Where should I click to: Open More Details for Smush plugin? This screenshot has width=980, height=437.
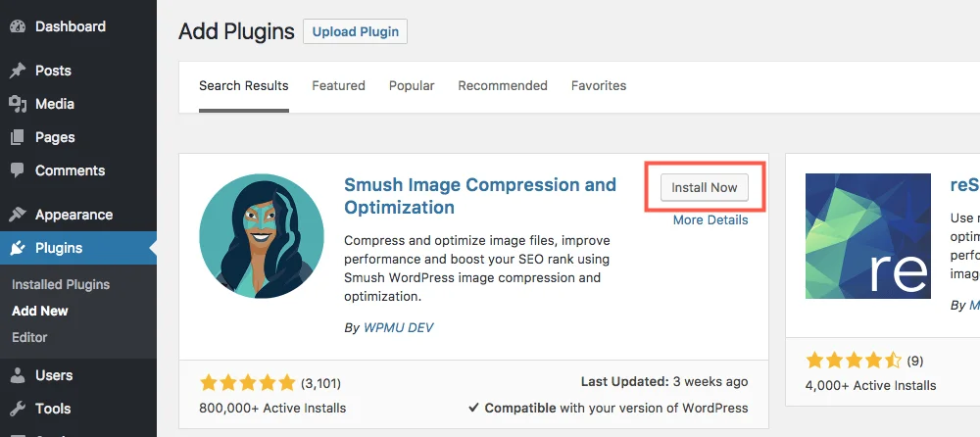[710, 220]
